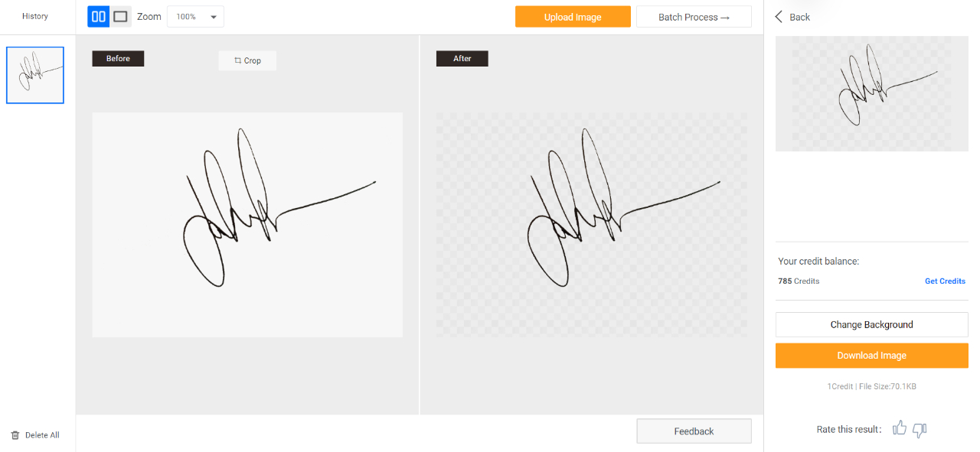This screenshot has height=452, width=980.
Task: Go back using the Back chevron icon
Action: (779, 17)
